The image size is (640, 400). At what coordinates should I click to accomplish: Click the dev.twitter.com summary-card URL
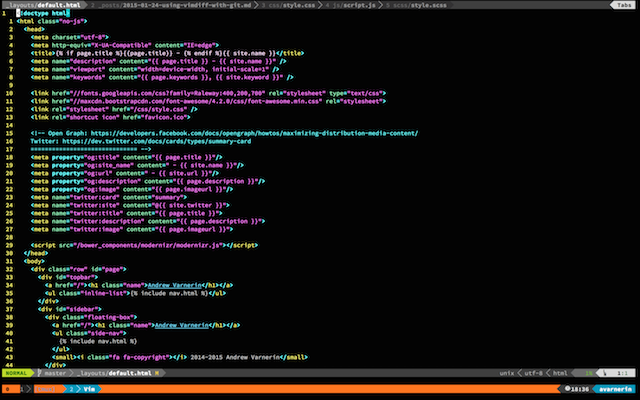[157, 141]
